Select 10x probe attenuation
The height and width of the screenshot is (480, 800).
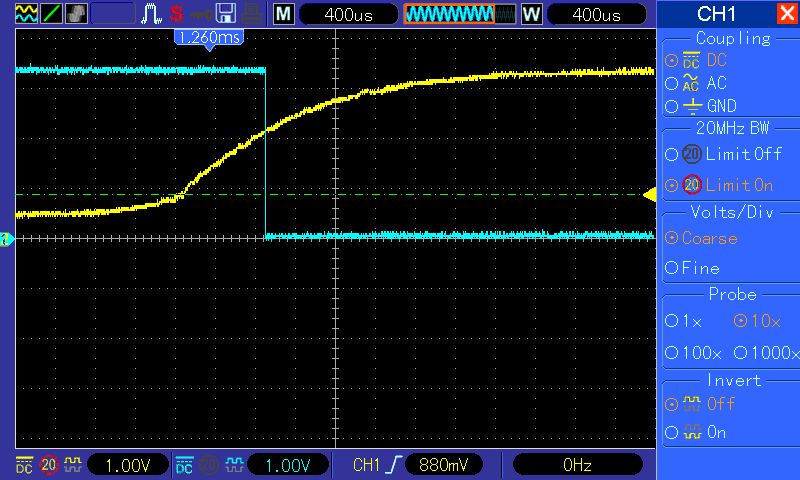coord(757,321)
